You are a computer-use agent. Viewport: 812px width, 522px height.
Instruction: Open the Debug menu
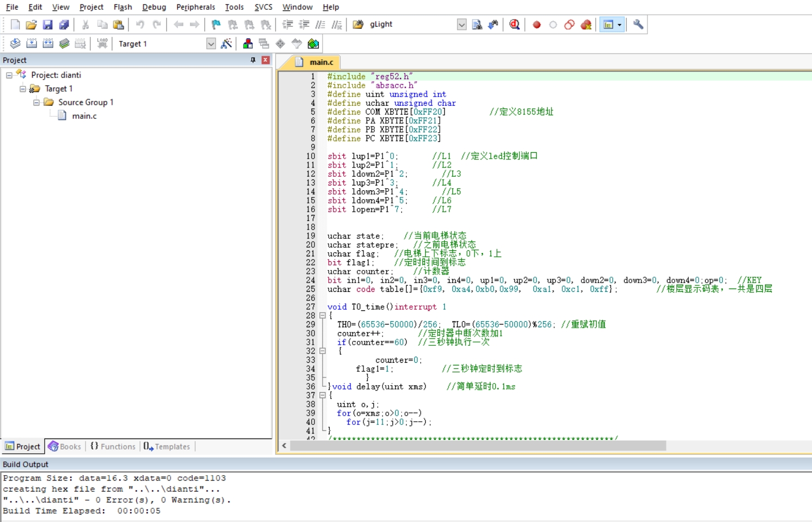[x=154, y=7]
